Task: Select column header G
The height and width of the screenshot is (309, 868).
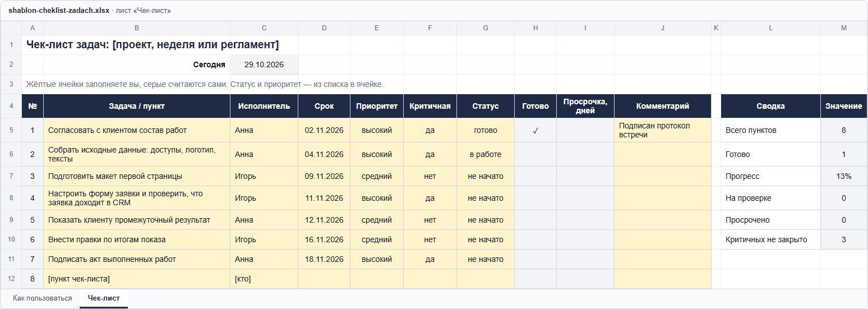Action: pyautogui.click(x=486, y=28)
